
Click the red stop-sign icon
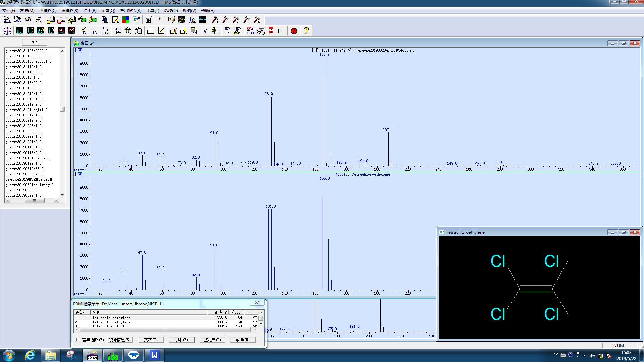click(294, 31)
